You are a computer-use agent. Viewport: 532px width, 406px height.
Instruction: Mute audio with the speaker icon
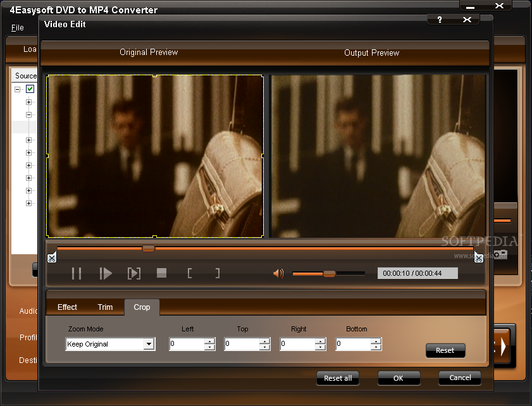[x=278, y=273]
